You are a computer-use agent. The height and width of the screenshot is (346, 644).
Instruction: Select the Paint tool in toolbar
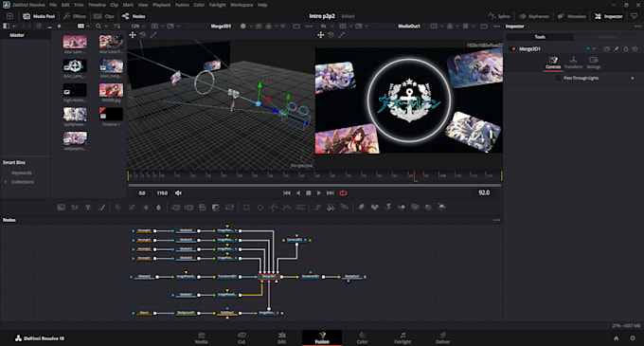point(102,208)
